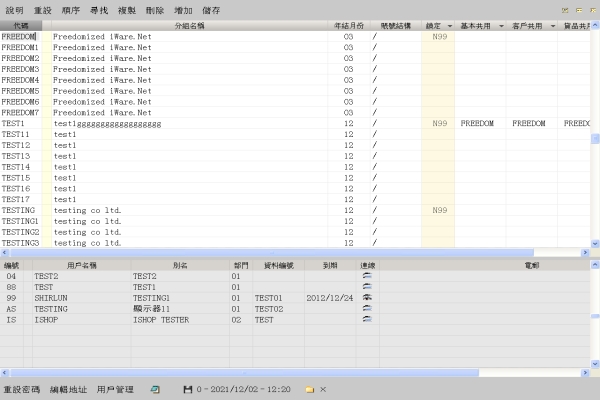Screen dimensions: 600x400
Task: Toggle the 連線 connection icon for user TESTING
Action: point(368,309)
